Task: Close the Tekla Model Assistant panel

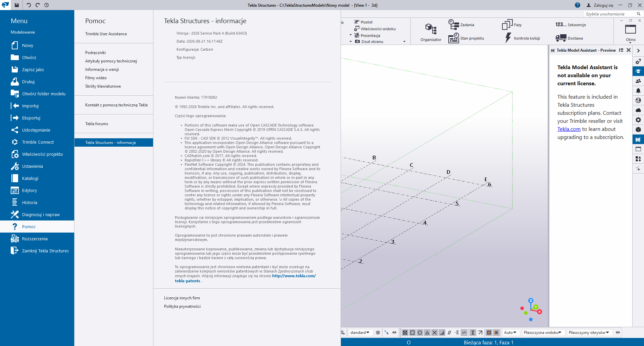Action: 629,50
